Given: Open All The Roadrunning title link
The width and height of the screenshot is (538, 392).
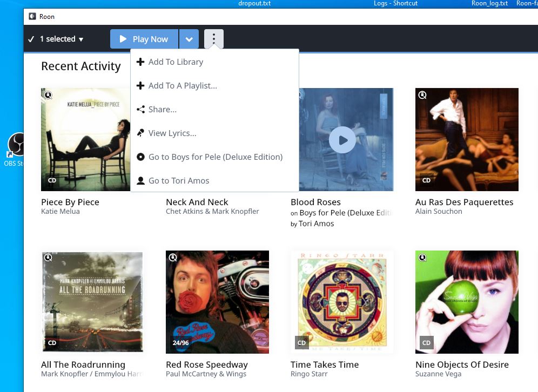Looking at the screenshot, I should coord(83,364).
